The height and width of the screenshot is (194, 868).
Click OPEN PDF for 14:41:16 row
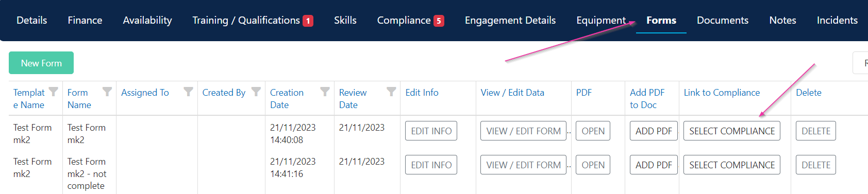pyautogui.click(x=593, y=165)
